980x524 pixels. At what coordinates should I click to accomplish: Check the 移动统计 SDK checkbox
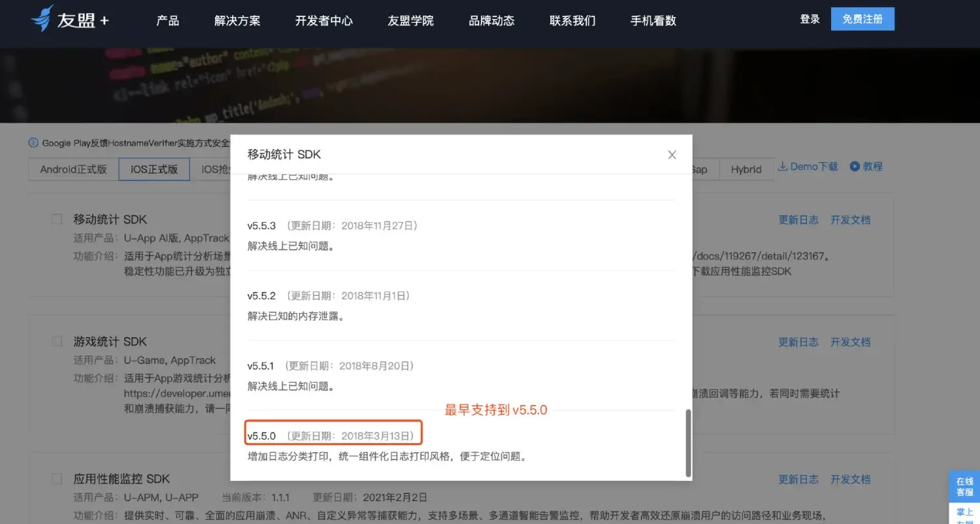56,219
